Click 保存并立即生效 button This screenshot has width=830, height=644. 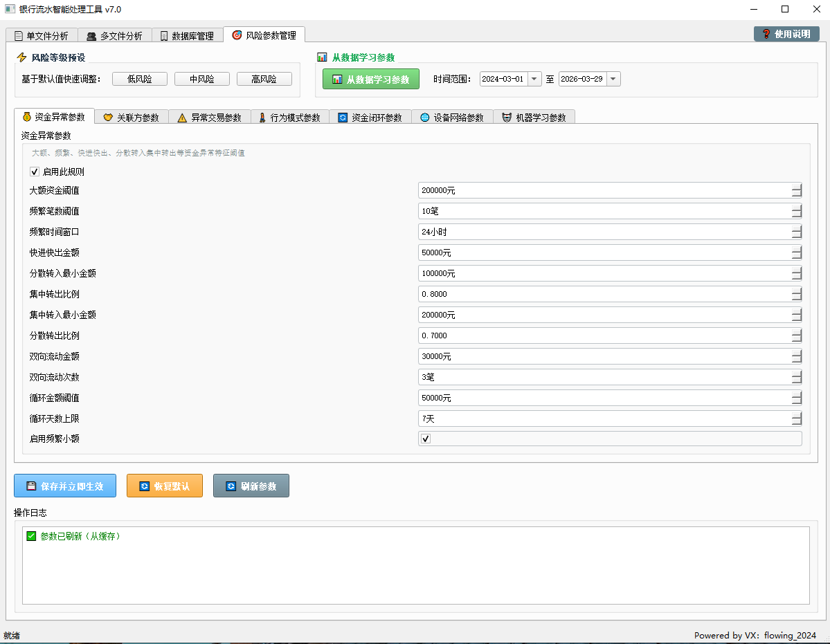(65, 486)
